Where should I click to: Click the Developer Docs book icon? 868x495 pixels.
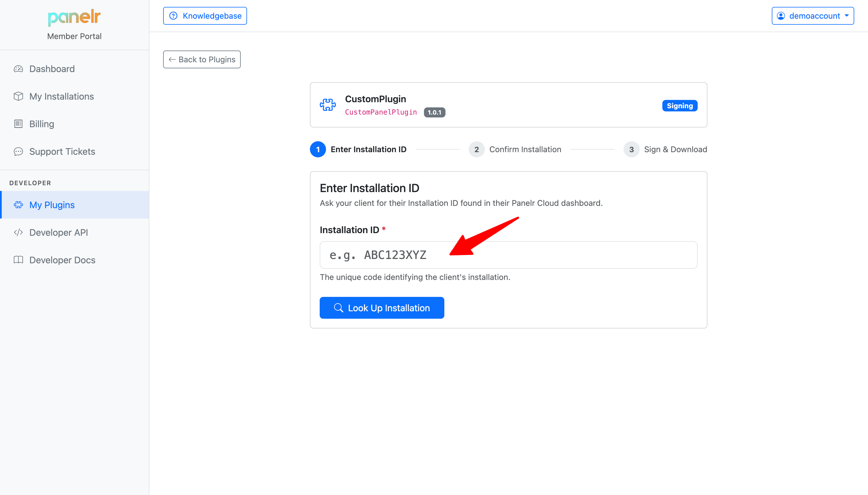click(18, 260)
